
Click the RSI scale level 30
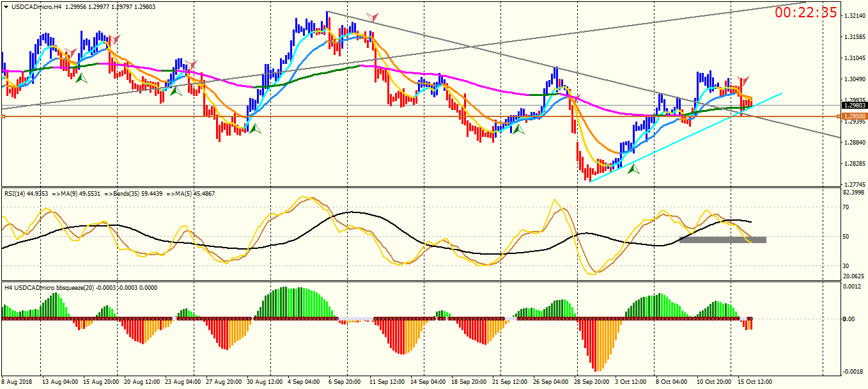point(847,266)
